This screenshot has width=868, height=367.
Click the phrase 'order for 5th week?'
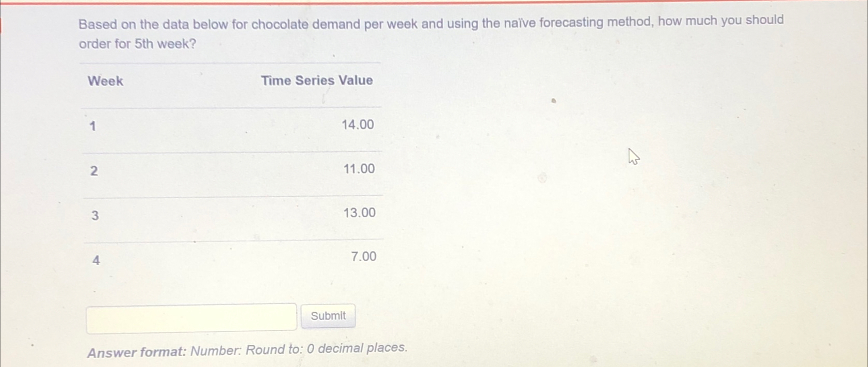[136, 44]
